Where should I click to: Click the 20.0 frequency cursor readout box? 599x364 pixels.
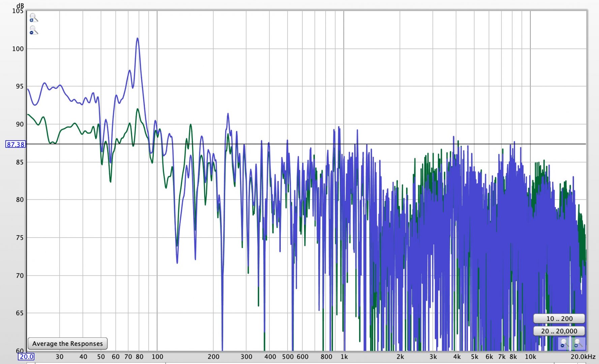click(26, 357)
